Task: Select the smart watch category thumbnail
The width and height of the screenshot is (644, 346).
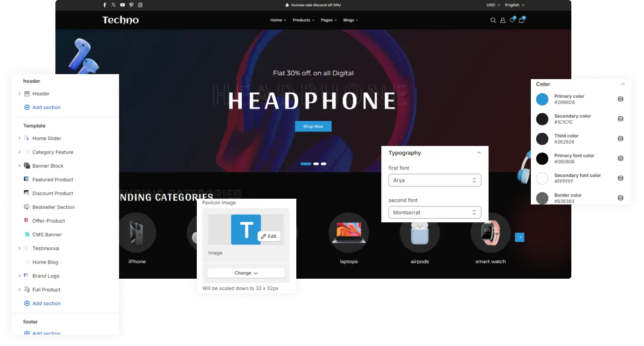Action: click(490, 233)
